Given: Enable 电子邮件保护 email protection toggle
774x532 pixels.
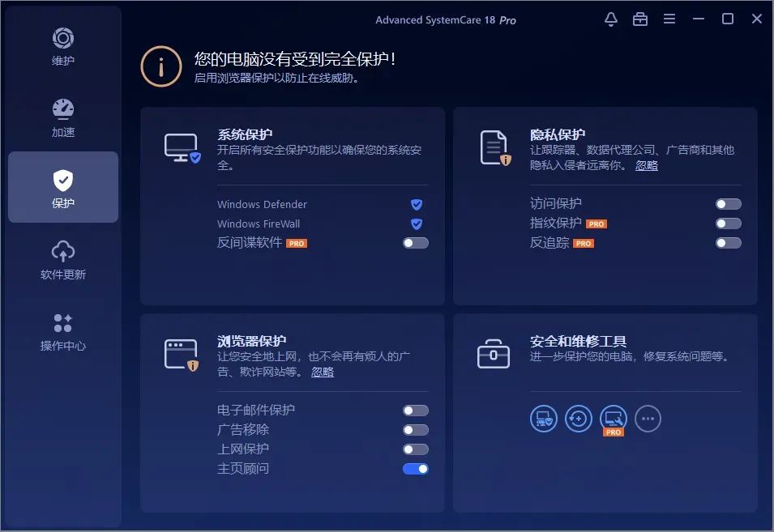Looking at the screenshot, I should (416, 411).
